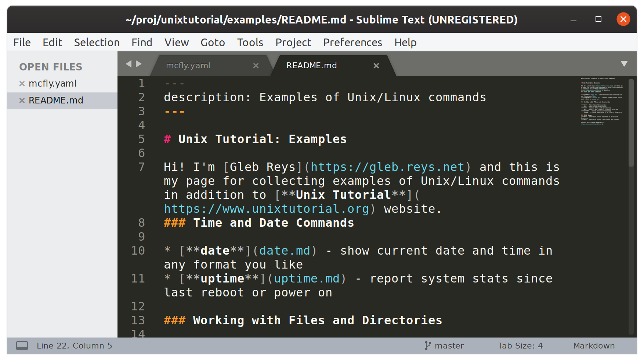Screen dimensions: 644x361
Task: Open the Selection menu
Action: tap(97, 43)
